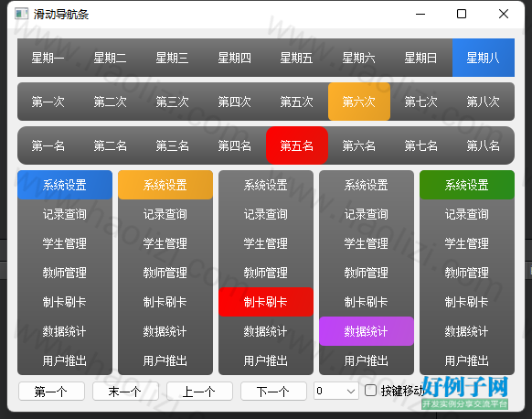Screen dimensions: 532x419
Task: Choose the orange 第六次 nav item
Action: click(359, 102)
